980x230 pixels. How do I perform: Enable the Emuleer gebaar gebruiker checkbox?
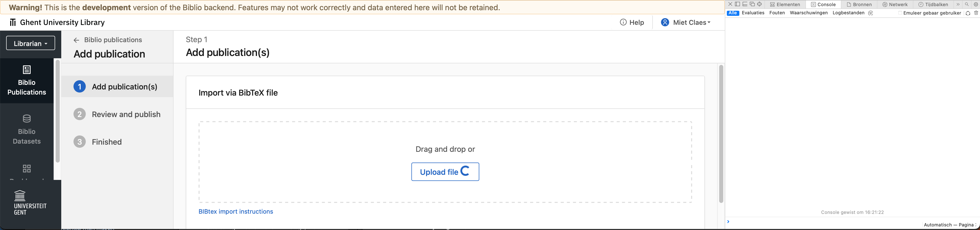tap(900, 13)
